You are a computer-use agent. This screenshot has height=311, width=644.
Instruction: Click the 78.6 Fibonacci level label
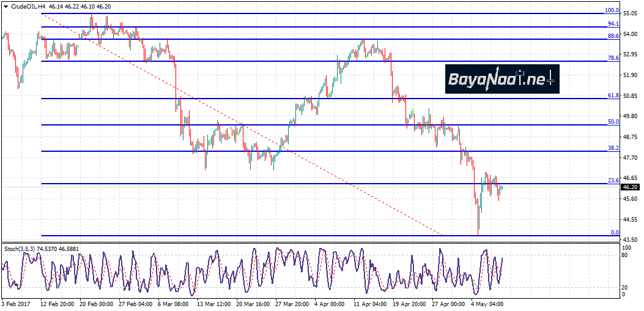[x=613, y=58]
